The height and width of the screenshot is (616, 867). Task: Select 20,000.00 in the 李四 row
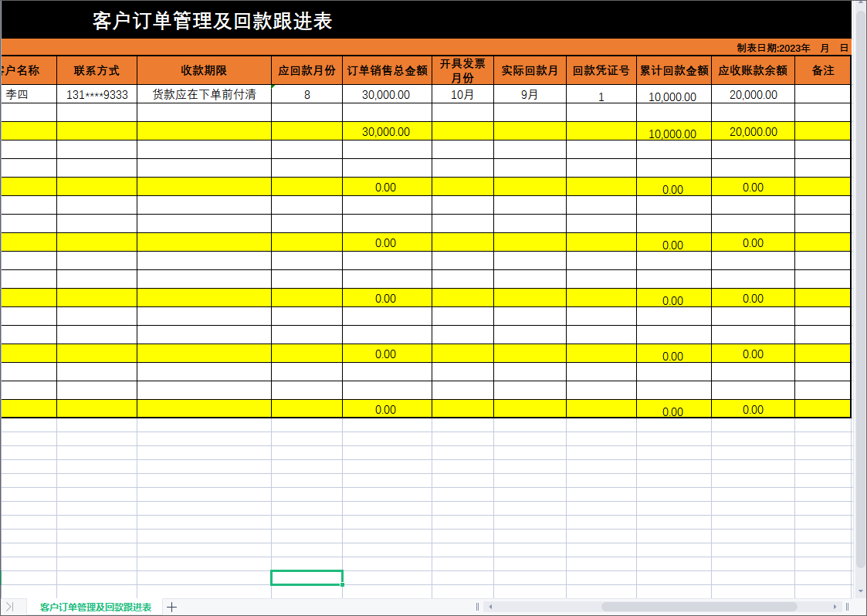pyautogui.click(x=753, y=94)
